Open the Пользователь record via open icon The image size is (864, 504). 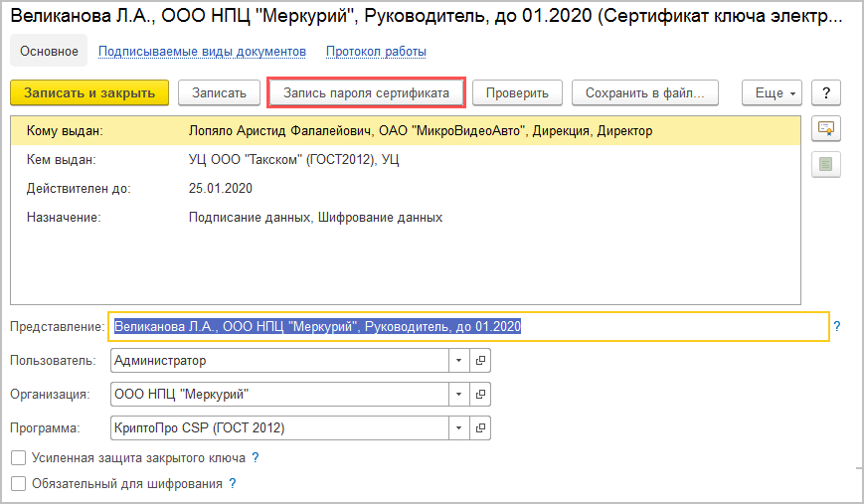[480, 361]
